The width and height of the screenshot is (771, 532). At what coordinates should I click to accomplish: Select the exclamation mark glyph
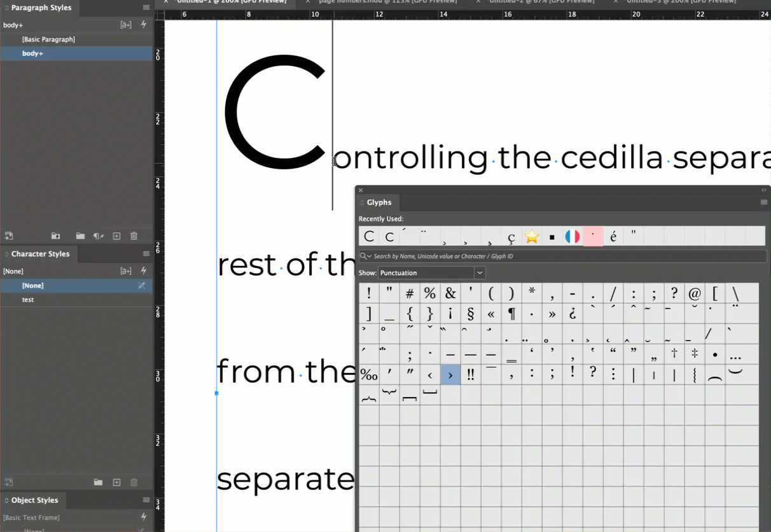369,293
